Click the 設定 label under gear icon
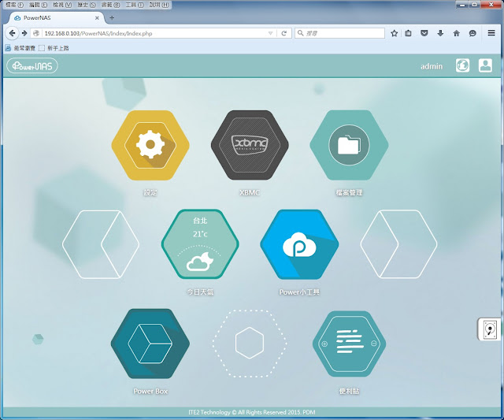Image resolution: width=504 pixels, height=420 pixels. pyautogui.click(x=150, y=192)
